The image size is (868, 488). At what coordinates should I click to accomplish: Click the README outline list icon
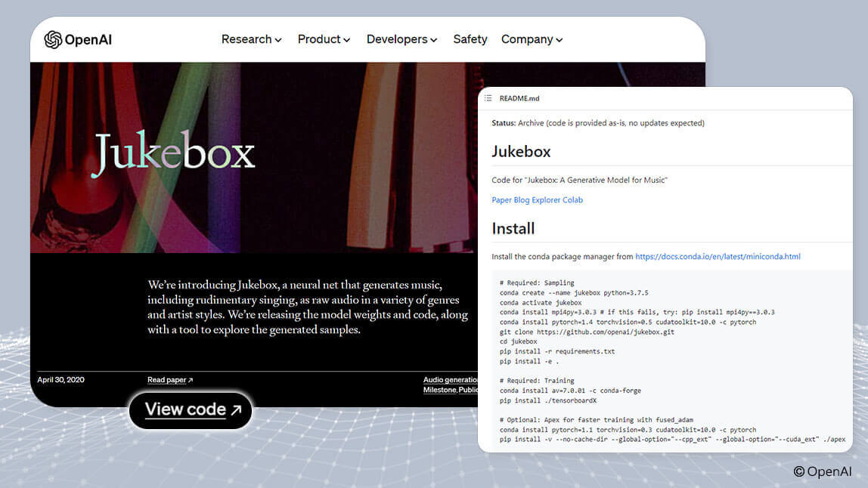click(x=488, y=98)
